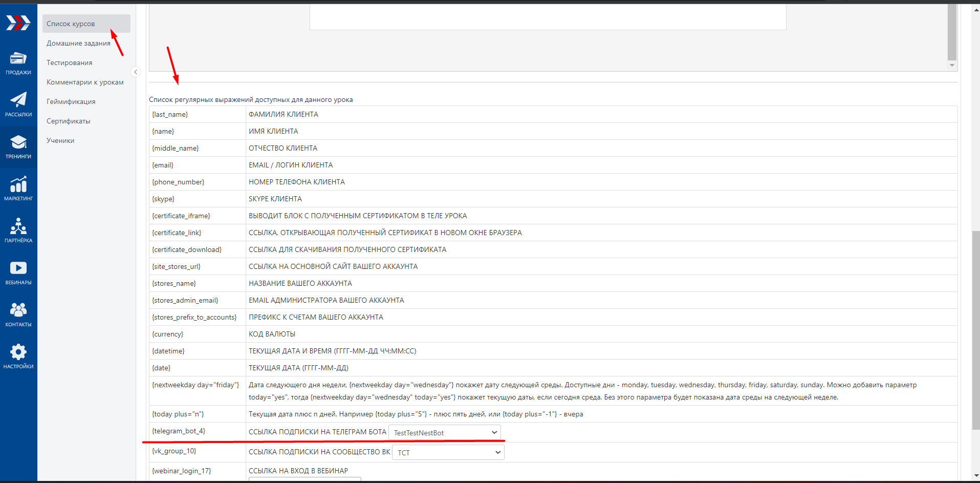
Task: Open the Маркетинг chart icon
Action: coord(18,188)
